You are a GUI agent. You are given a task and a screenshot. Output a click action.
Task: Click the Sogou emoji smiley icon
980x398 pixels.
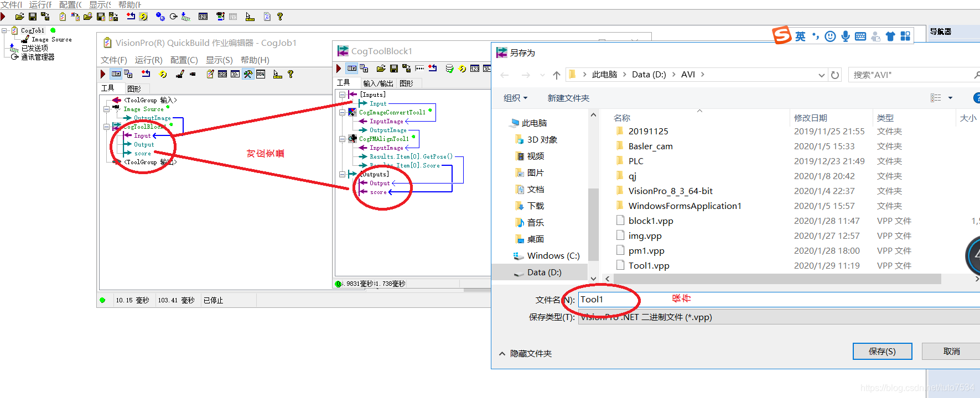pos(830,36)
